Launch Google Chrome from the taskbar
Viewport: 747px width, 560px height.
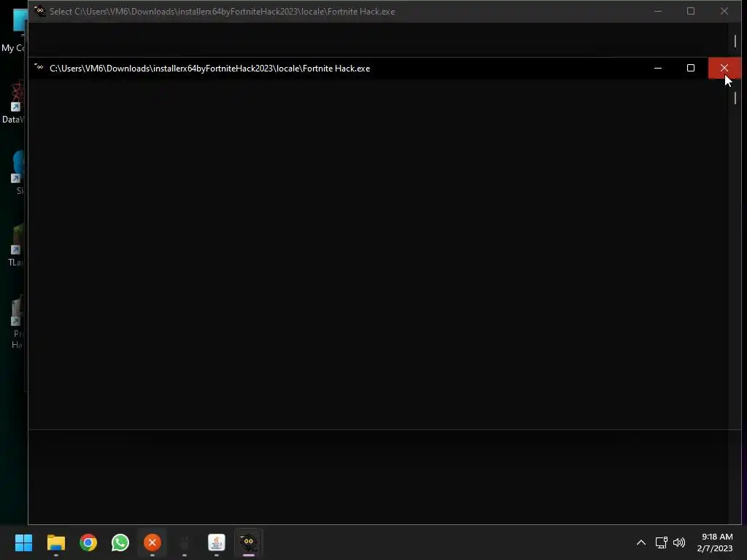(88, 542)
